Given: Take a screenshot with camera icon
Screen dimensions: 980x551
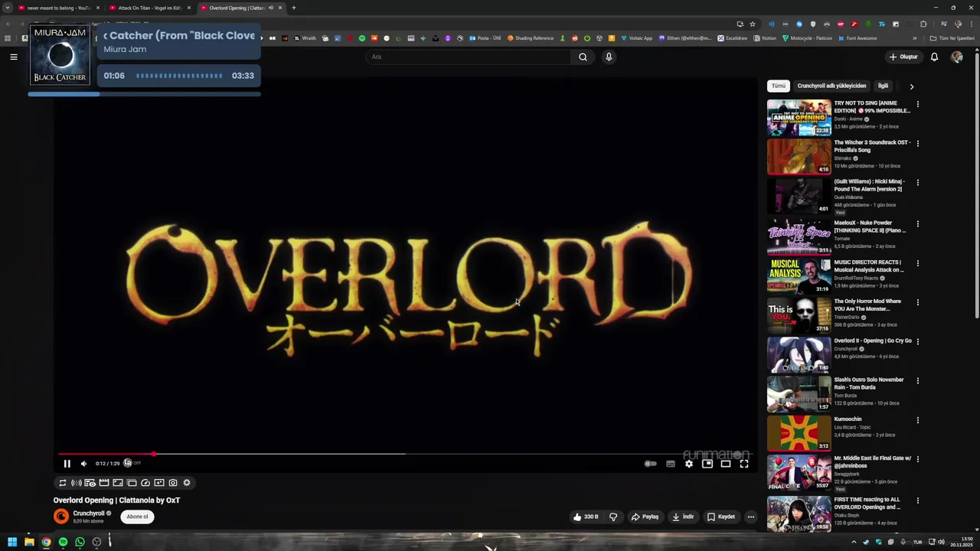Looking at the screenshot, I should pos(173,483).
